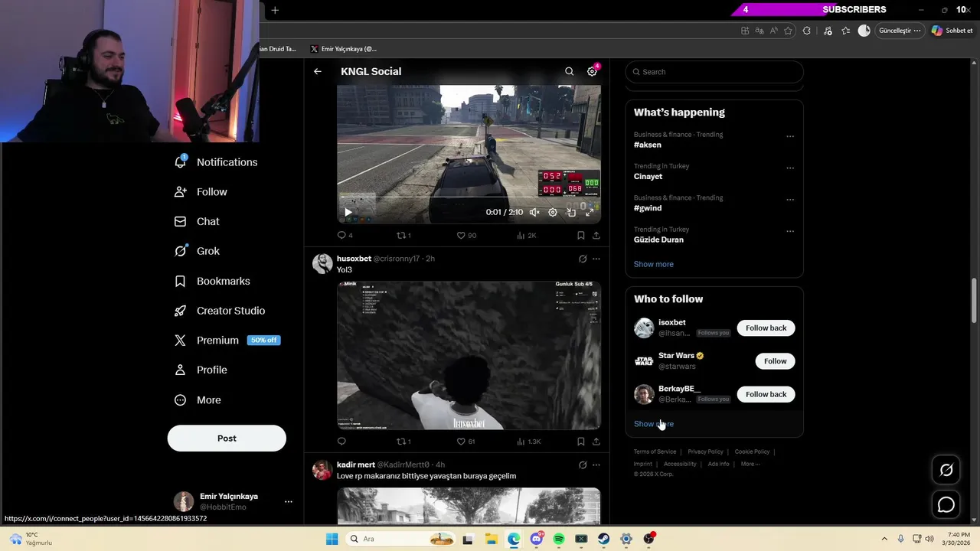Image resolution: width=980 pixels, height=551 pixels.
Task: Open options for Güzide Duran trend
Action: (x=790, y=231)
